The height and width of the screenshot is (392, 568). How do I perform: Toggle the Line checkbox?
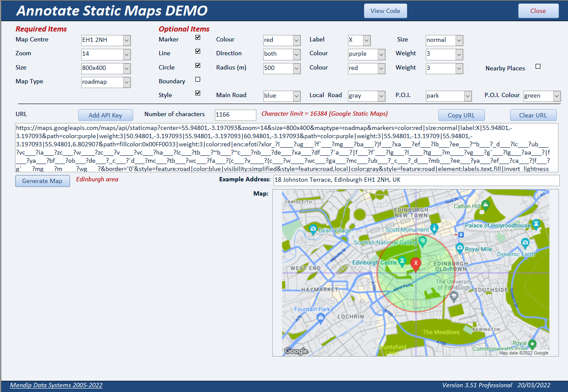coord(198,51)
